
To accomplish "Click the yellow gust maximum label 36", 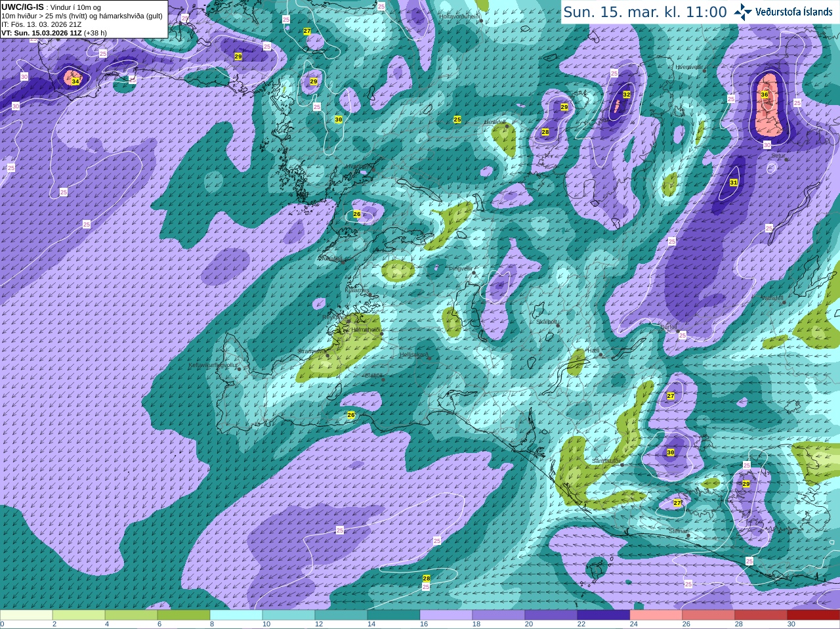I will [x=765, y=95].
